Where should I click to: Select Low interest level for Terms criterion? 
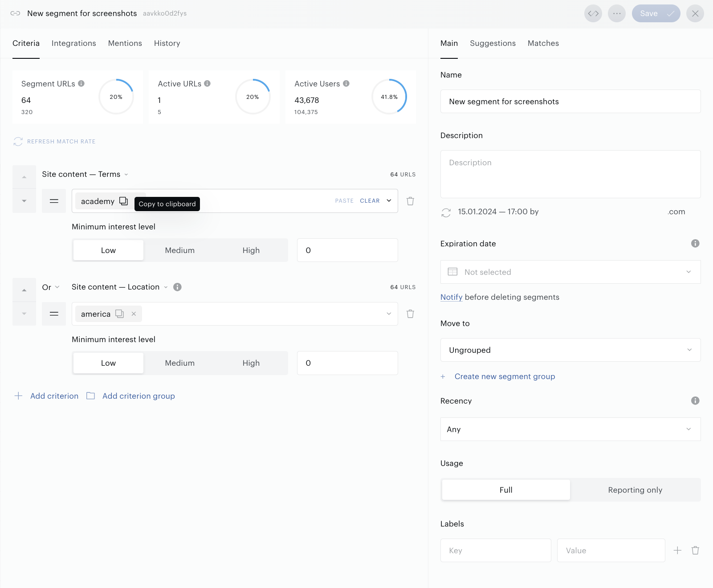108,250
